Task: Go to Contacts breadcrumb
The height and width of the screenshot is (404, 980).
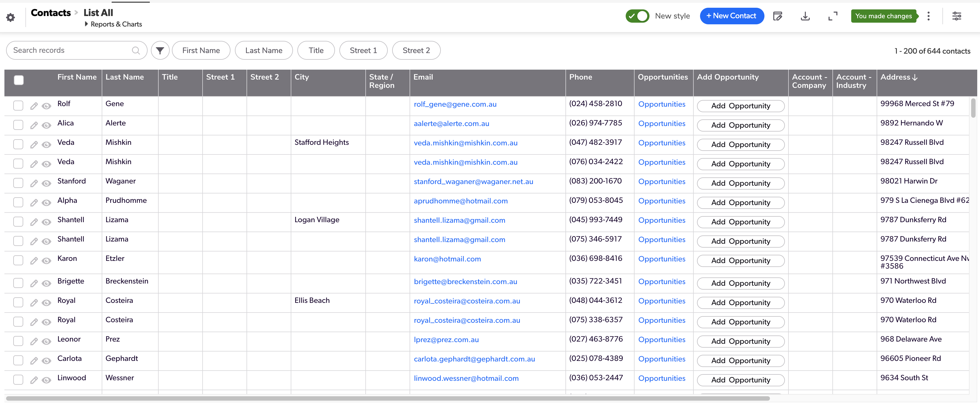Action: click(x=51, y=13)
